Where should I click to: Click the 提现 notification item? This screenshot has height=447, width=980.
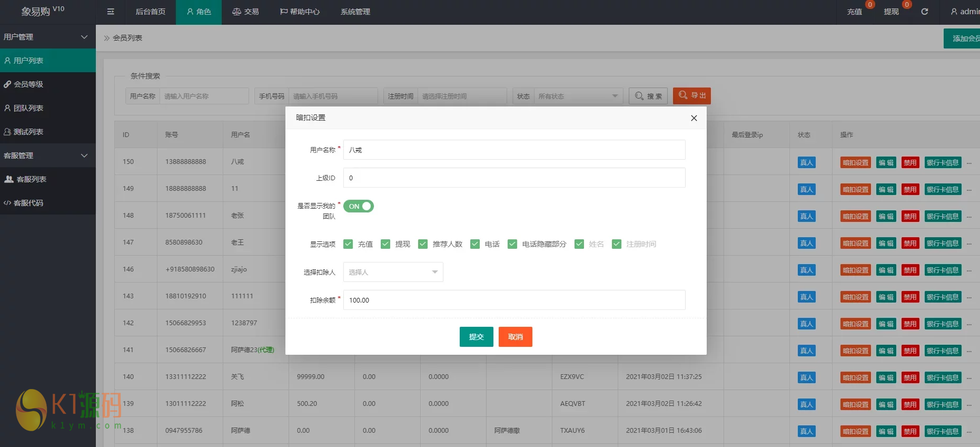891,12
